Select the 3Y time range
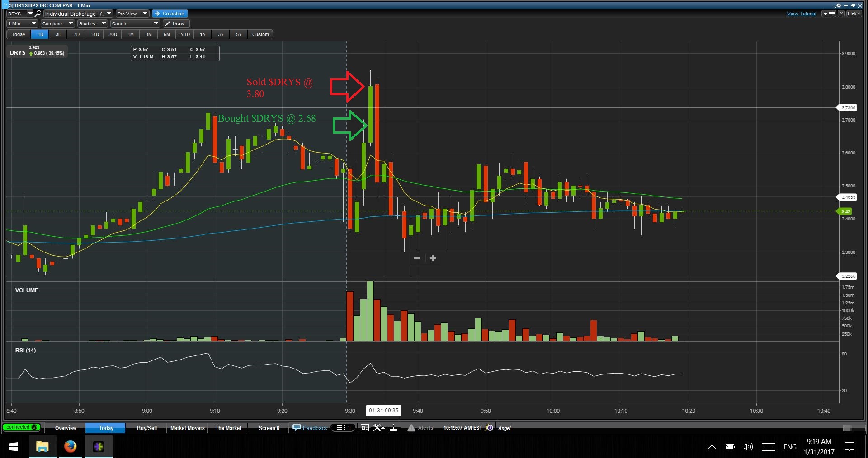 tap(221, 34)
